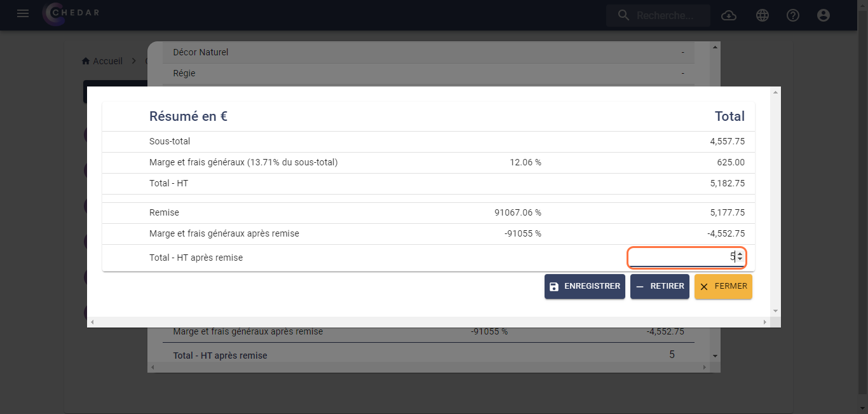
Task: Click the FERMER button
Action: [x=723, y=286]
